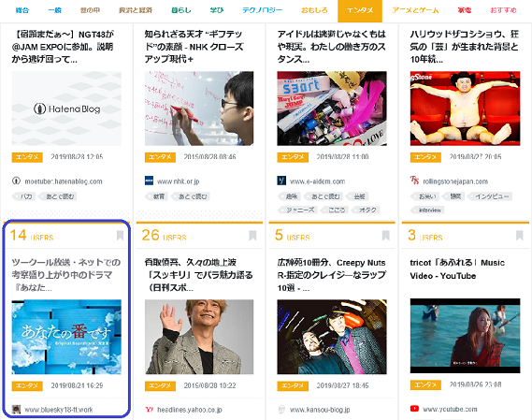
Task: Open the 香取慎吾 スッキリ article title
Action: pyautogui.click(x=199, y=275)
